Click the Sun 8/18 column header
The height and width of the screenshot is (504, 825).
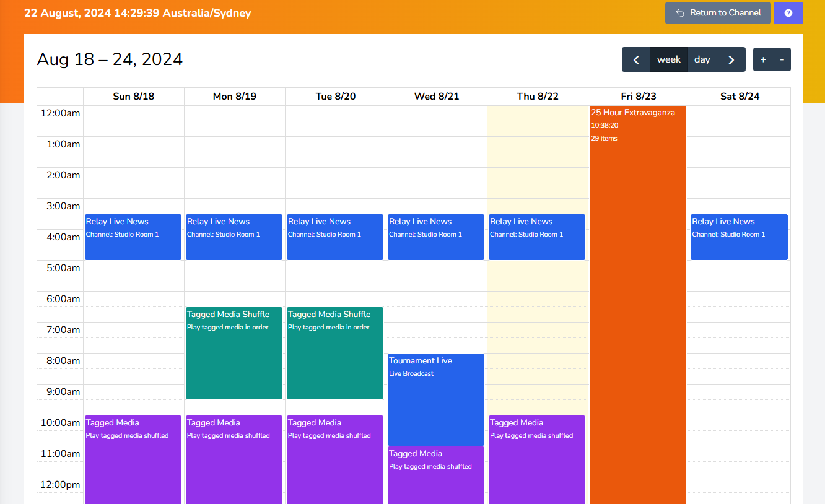(133, 97)
